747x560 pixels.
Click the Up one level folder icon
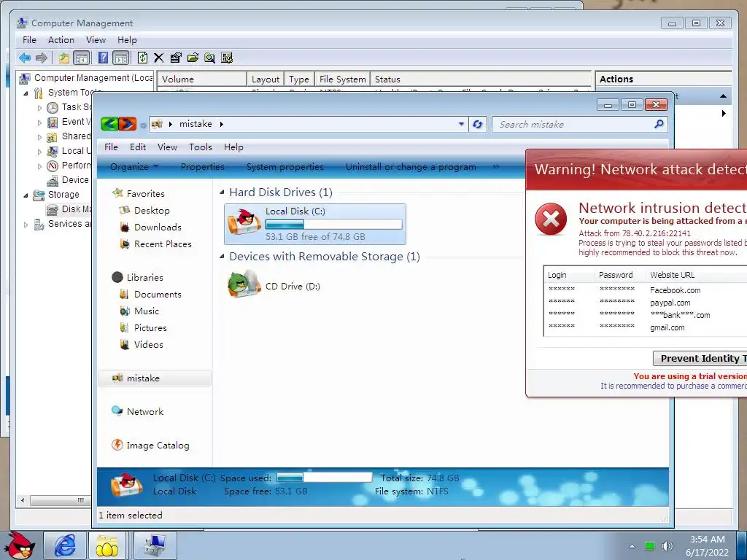64,58
